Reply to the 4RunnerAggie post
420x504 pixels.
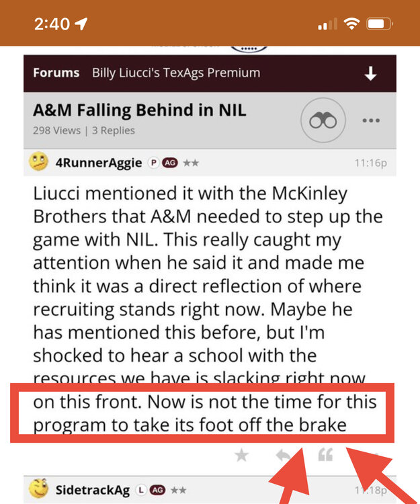[284, 456]
